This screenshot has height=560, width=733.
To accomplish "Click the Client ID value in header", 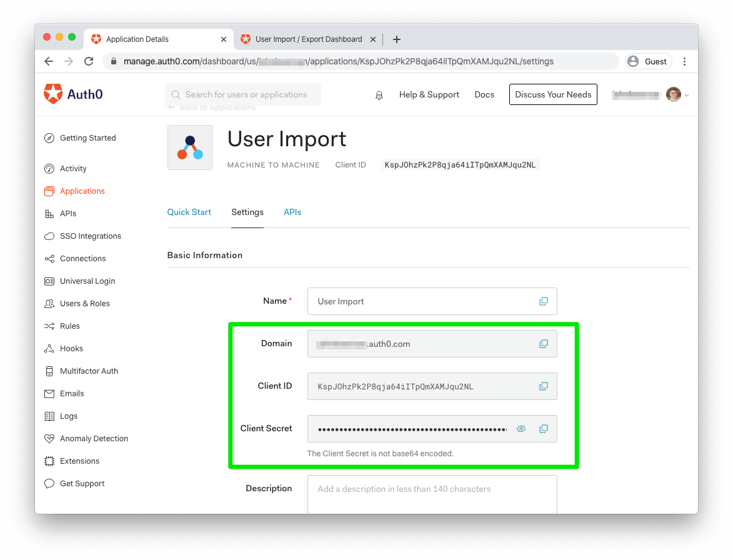I will point(460,164).
